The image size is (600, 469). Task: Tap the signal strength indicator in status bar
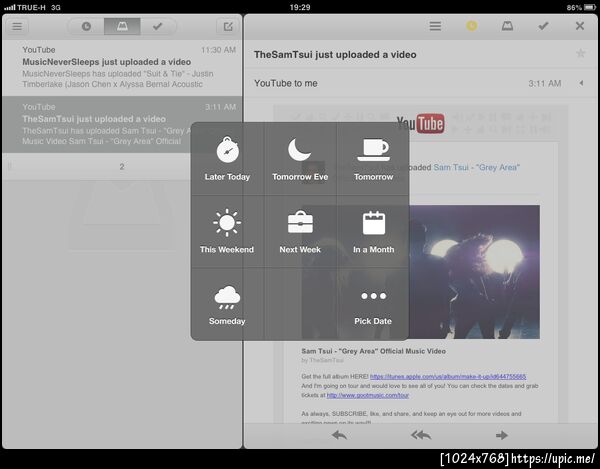coord(10,7)
